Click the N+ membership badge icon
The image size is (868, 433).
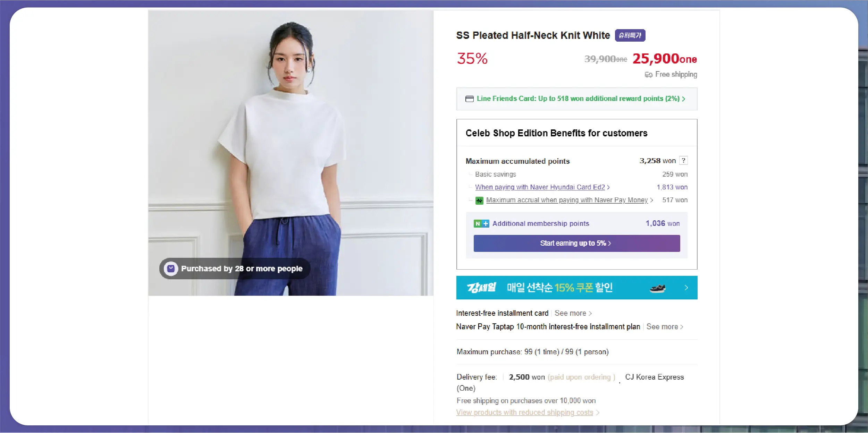coord(481,224)
